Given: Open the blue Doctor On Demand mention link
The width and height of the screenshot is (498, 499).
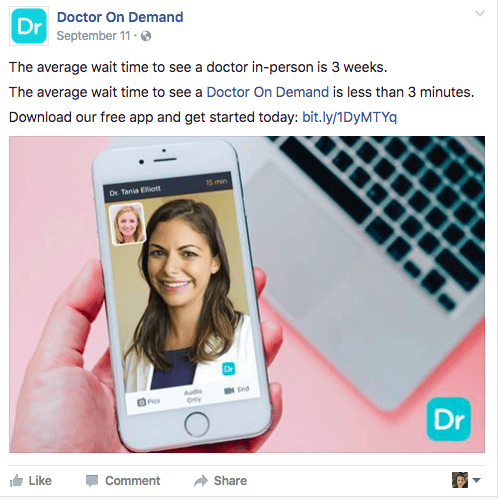Looking at the screenshot, I should (x=268, y=92).
